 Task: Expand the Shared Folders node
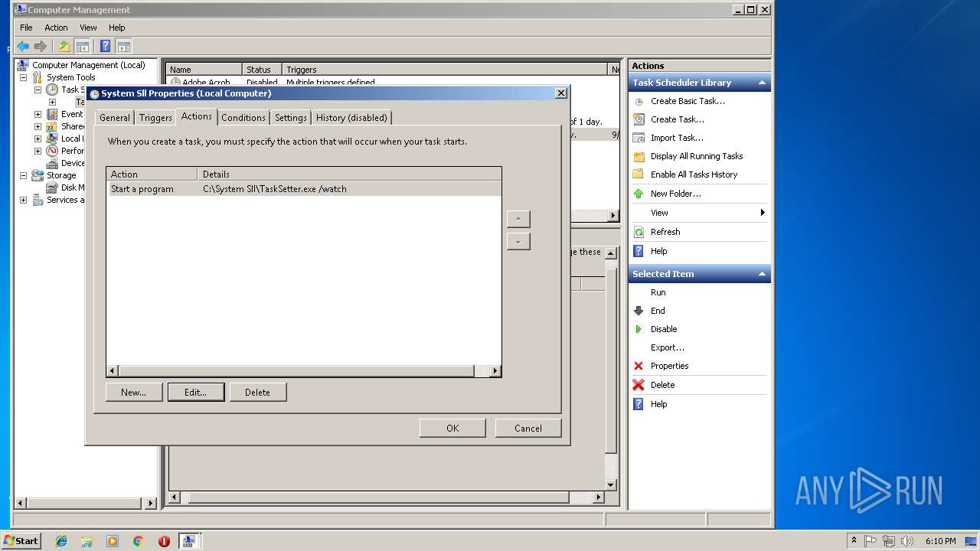click(38, 126)
